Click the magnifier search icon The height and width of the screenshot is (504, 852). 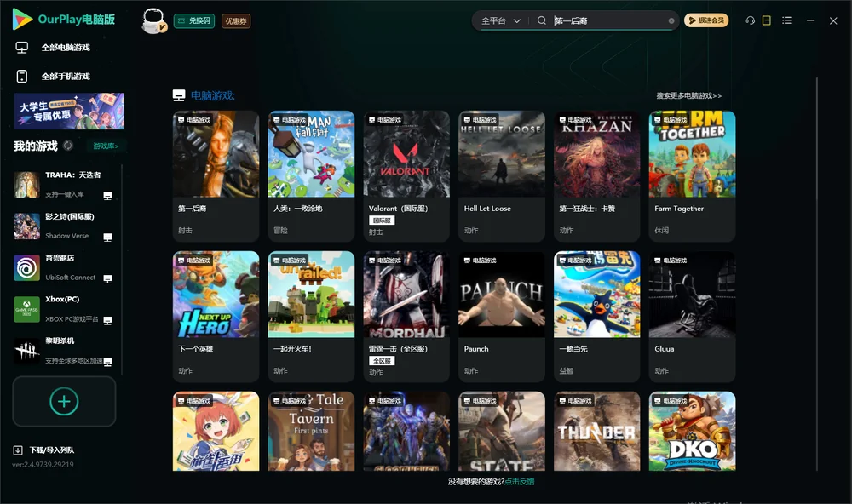[x=542, y=20]
